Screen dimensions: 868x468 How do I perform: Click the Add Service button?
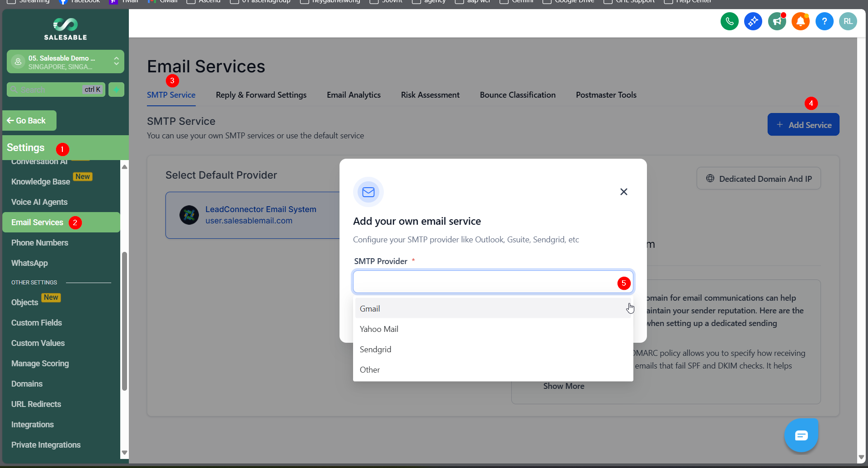803,125
